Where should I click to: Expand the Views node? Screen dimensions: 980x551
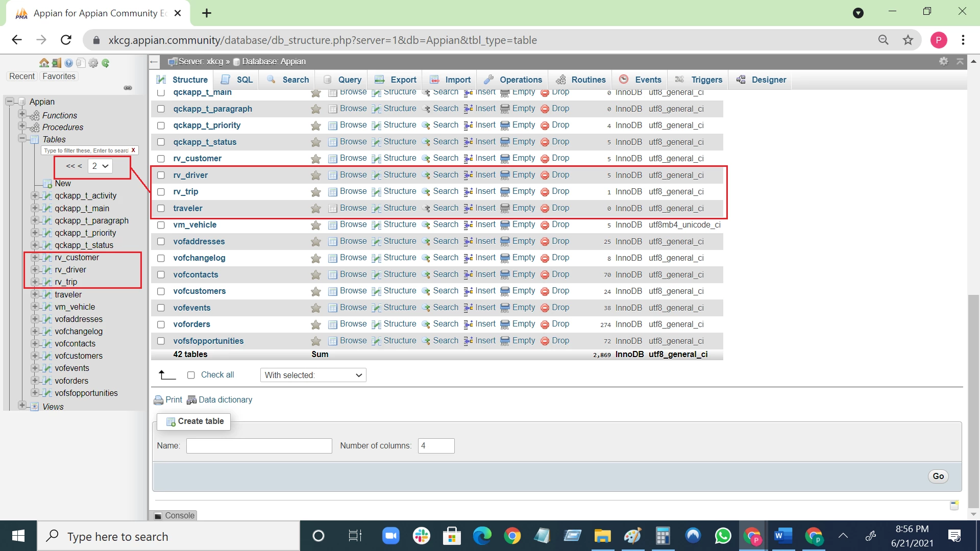tap(22, 406)
